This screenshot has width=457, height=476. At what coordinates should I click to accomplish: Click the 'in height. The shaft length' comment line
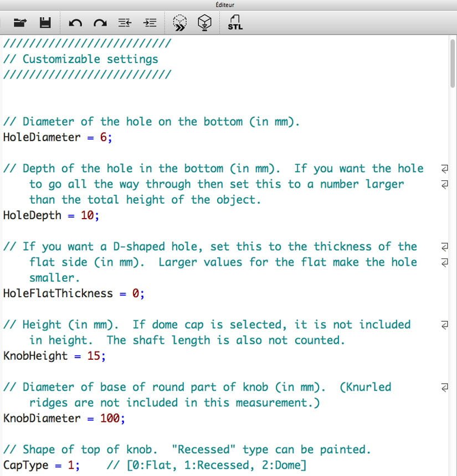coord(187,340)
